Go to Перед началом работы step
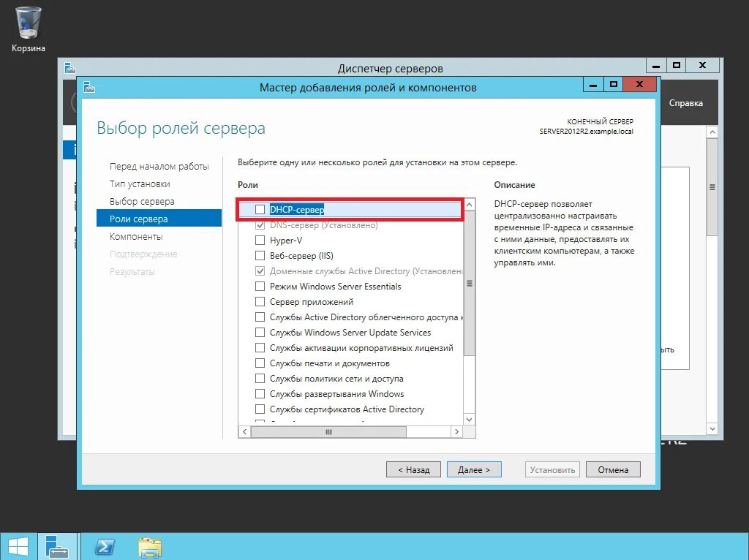 click(159, 166)
